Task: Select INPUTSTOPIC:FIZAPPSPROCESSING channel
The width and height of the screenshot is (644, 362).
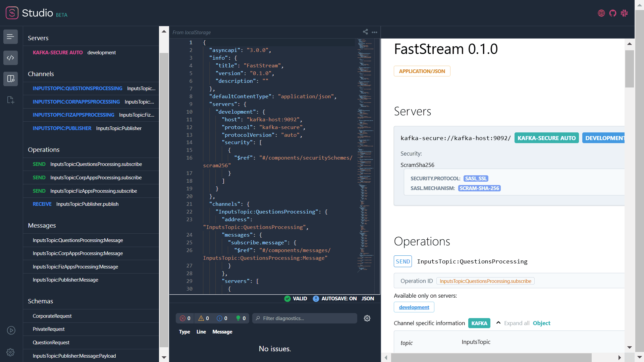Action: pyautogui.click(x=91, y=115)
